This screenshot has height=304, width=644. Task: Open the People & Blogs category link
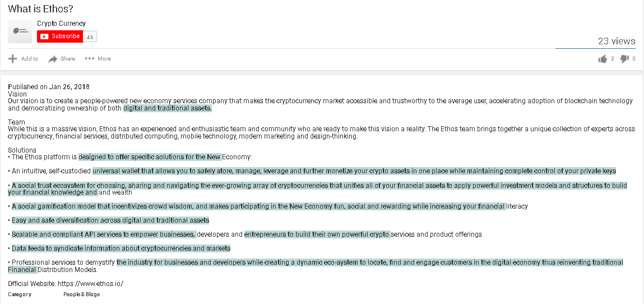(x=81, y=294)
